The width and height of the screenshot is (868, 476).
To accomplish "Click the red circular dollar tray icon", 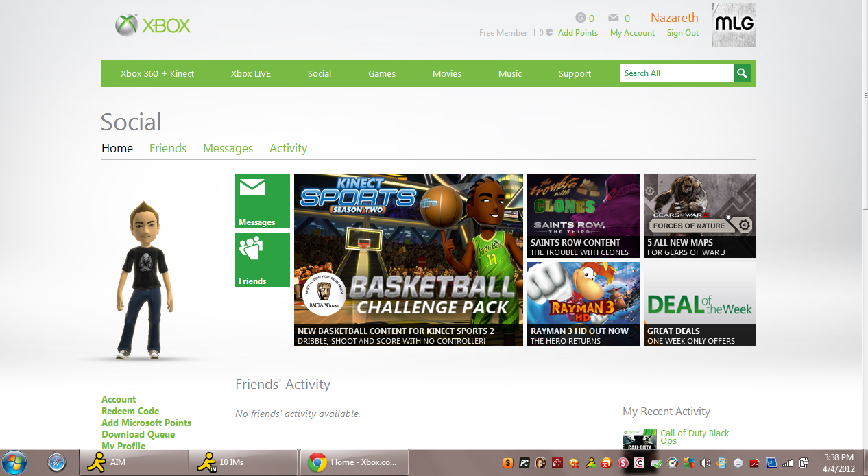I will [x=623, y=463].
